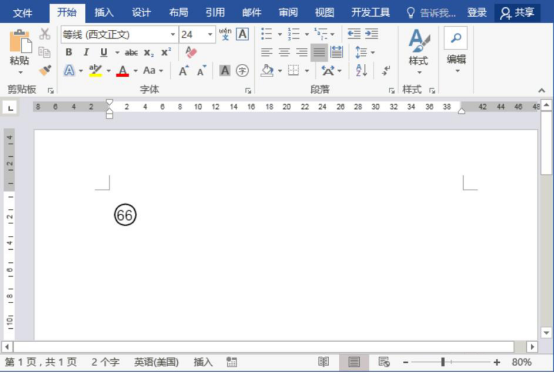Adjust the zoom slider handle
554x373 pixels.
coord(443,362)
